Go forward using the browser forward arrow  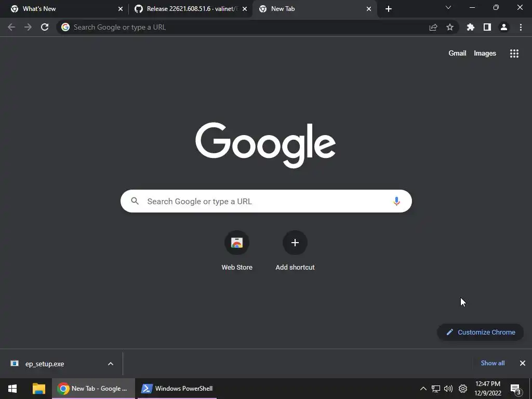(x=28, y=27)
